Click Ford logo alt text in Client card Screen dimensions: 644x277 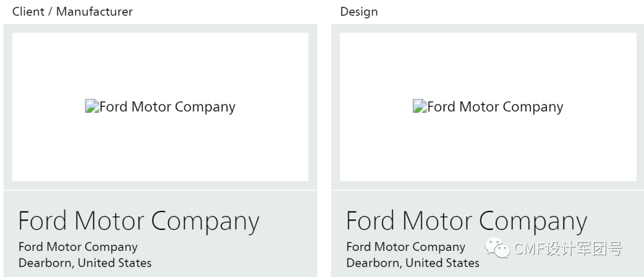click(x=168, y=107)
